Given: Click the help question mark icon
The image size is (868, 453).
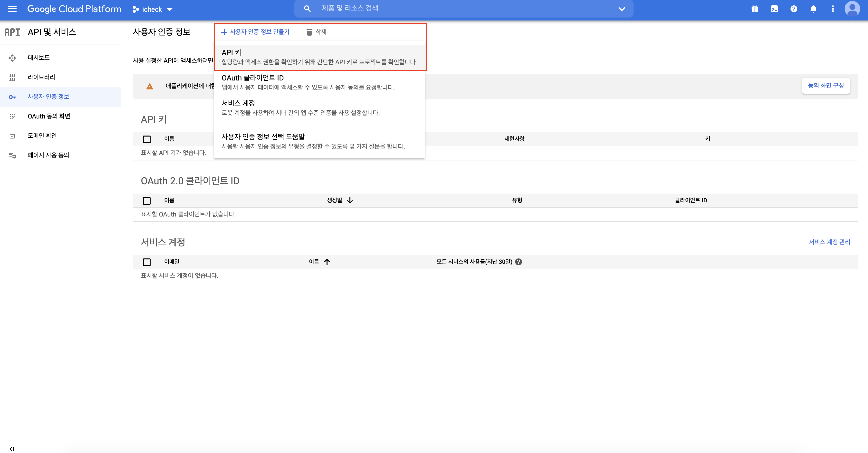Looking at the screenshot, I should pos(794,9).
